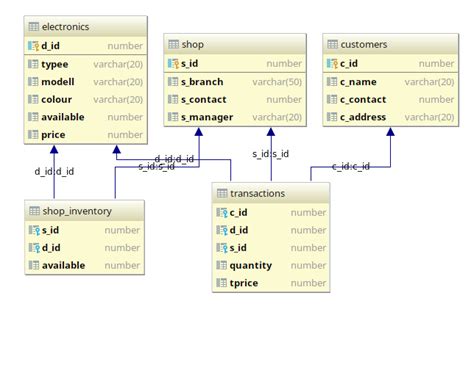This screenshot has height=370, width=474.
Task: Click arrowhead under customers table
Action: coord(390,132)
